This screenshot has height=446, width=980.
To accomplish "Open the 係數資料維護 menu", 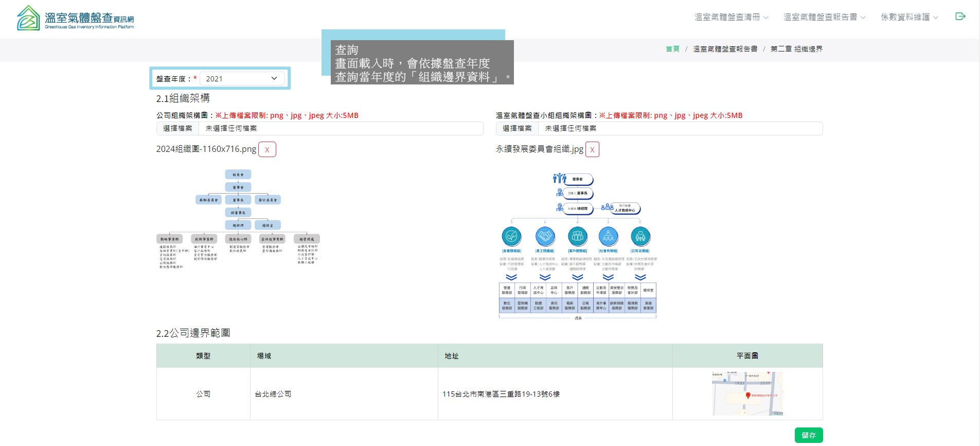I will coord(909,17).
